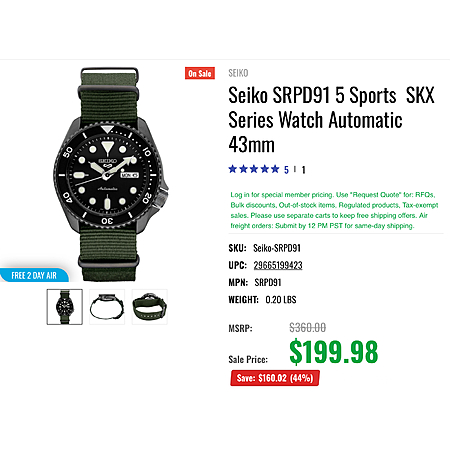Click the five-star rating icons
This screenshot has width=450, height=450.
(x=254, y=169)
